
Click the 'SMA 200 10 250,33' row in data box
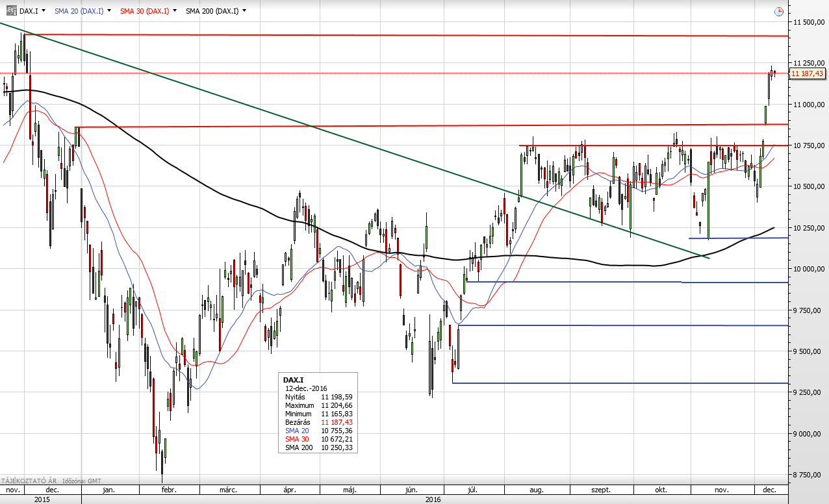point(318,447)
